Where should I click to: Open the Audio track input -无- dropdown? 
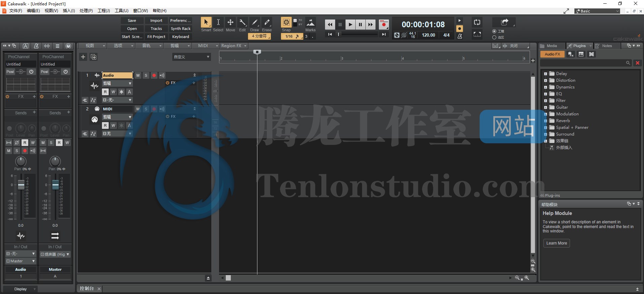click(x=117, y=100)
